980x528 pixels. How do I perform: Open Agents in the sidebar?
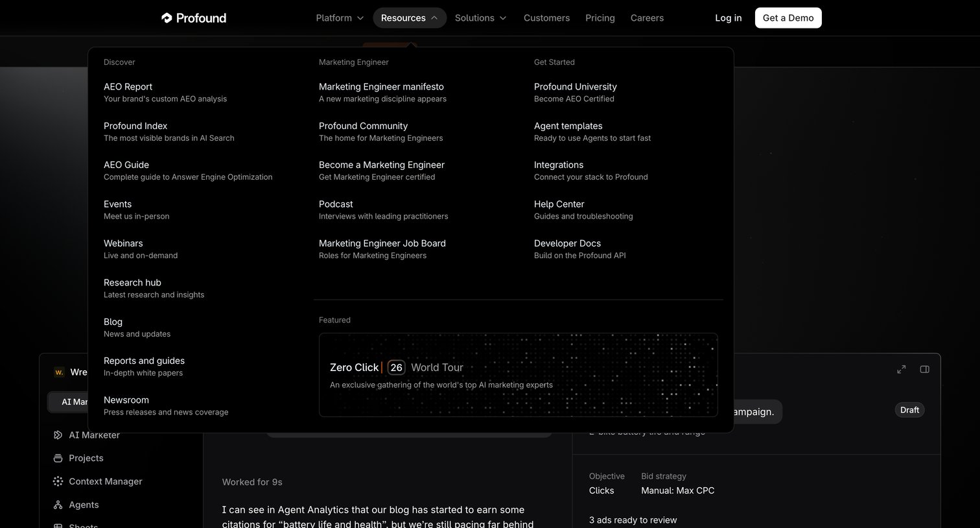pyautogui.click(x=76, y=505)
